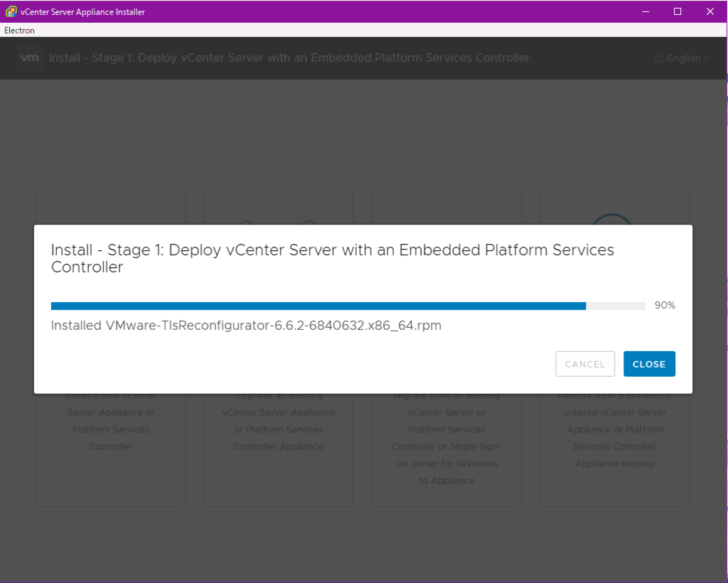728x583 pixels.
Task: Close the vCenter Server Appliance Installer window
Action: tap(710, 11)
